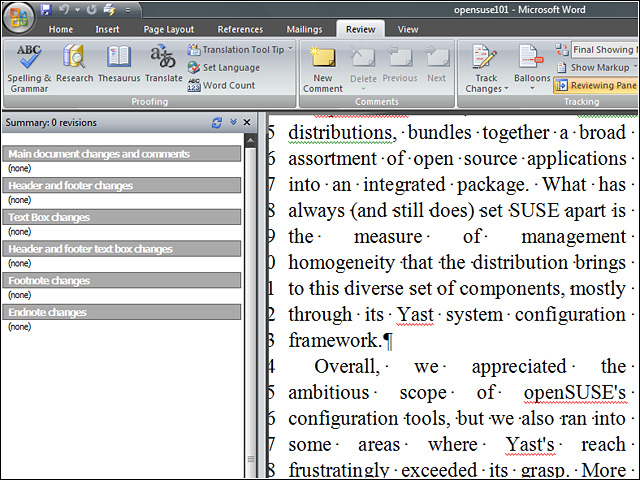Screen dimensions: 640x480
Task: Expand the Translation Tool Tip dropdown arrow
Action: [290, 49]
